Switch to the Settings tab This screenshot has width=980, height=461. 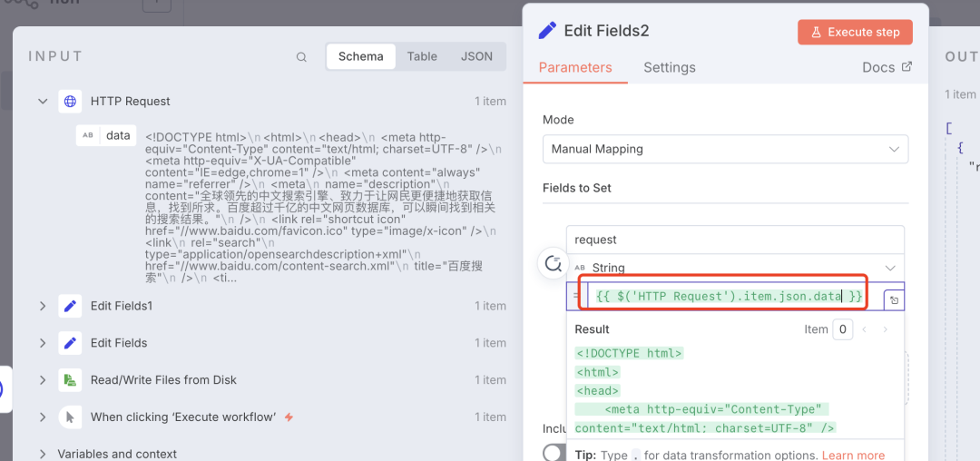click(x=669, y=67)
